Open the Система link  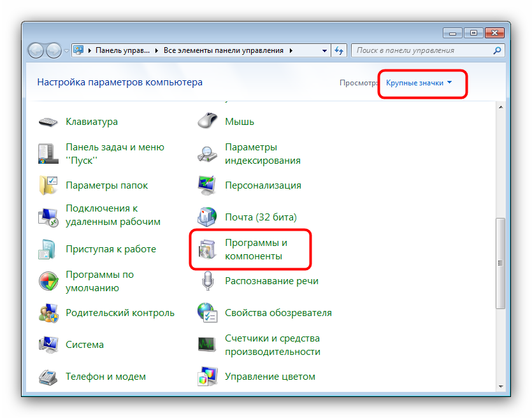(x=85, y=345)
